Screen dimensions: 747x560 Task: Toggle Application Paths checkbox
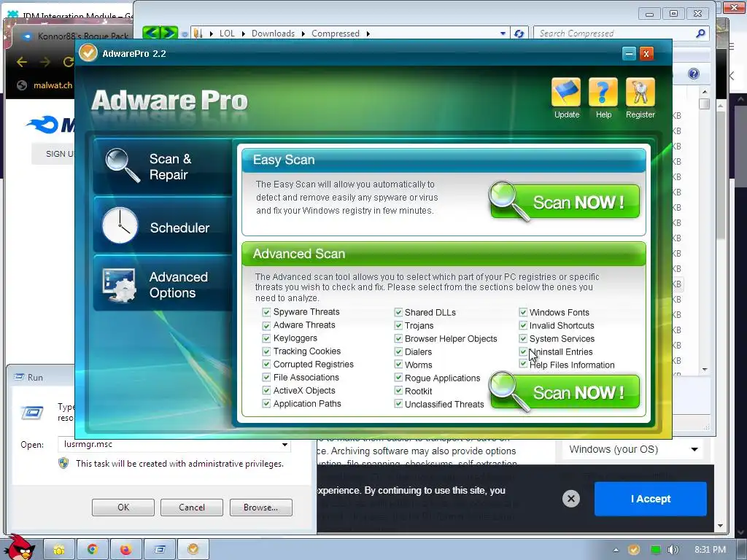click(266, 404)
